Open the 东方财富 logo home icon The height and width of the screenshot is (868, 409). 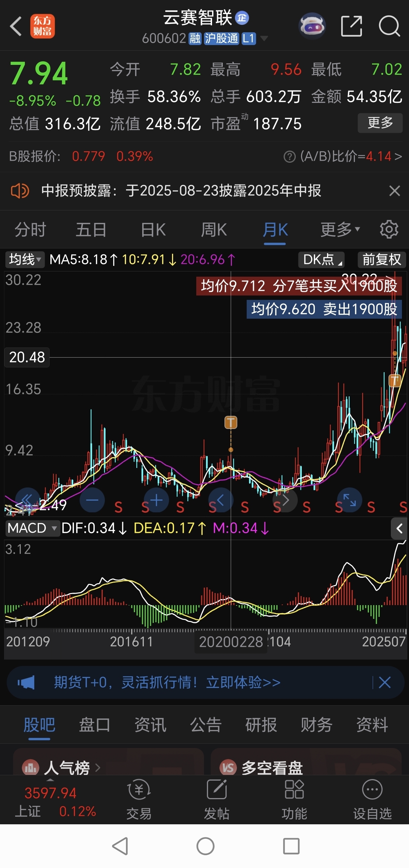click(x=42, y=26)
